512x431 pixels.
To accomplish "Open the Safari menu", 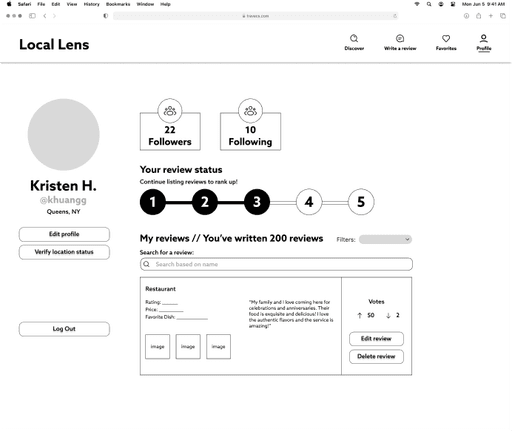I will [x=24, y=4].
